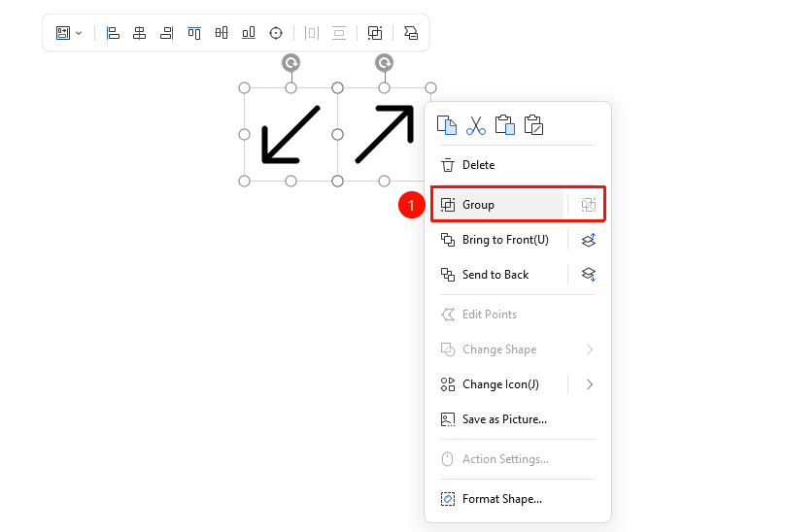Click the rotation handle above left arrow
Screen dimensions: 785x532
(x=290, y=63)
